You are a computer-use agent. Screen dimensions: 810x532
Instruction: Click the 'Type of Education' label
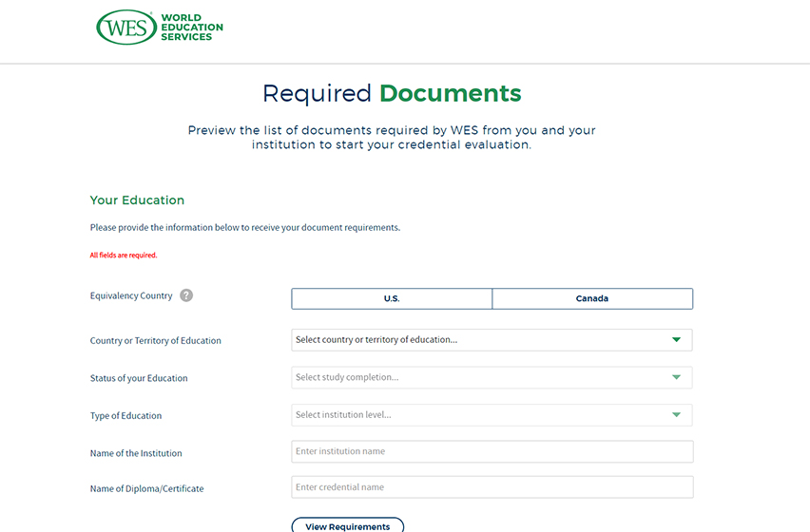pyautogui.click(x=126, y=416)
